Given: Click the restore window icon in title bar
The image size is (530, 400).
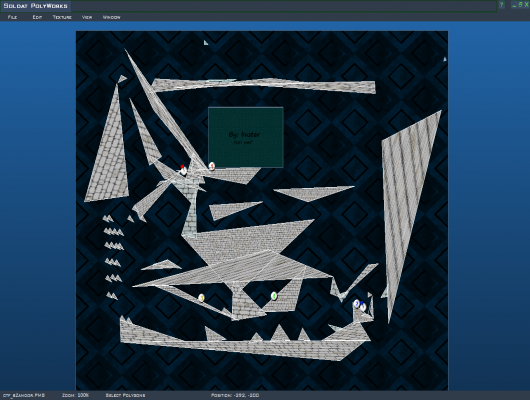Looking at the screenshot, I should [520, 4].
